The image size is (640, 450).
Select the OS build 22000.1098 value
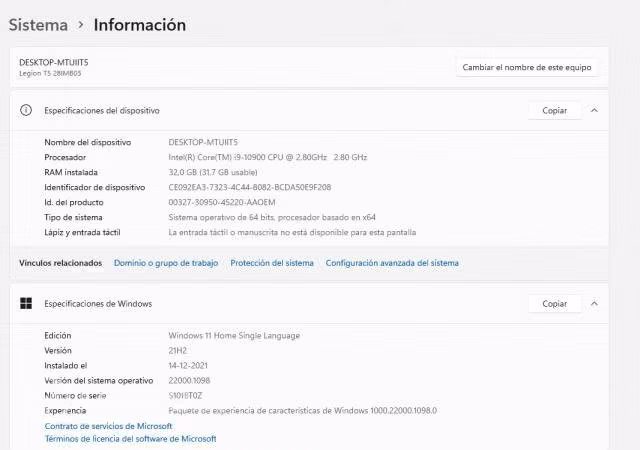pos(189,381)
